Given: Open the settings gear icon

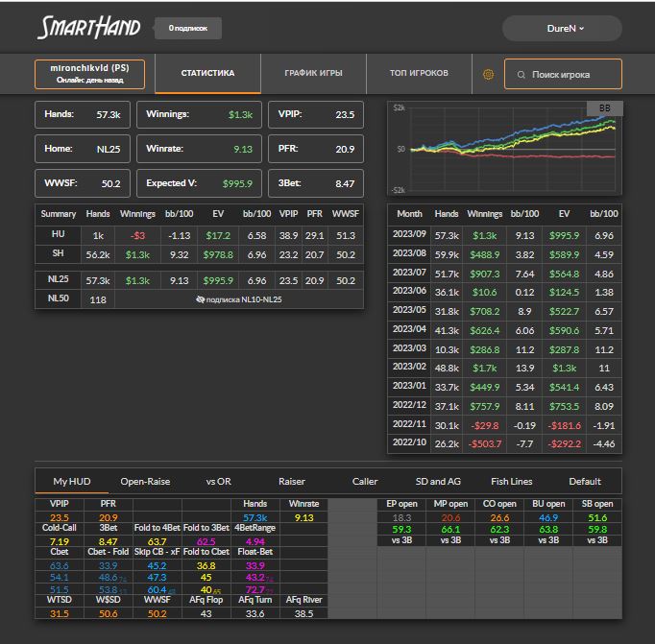Looking at the screenshot, I should (x=488, y=74).
